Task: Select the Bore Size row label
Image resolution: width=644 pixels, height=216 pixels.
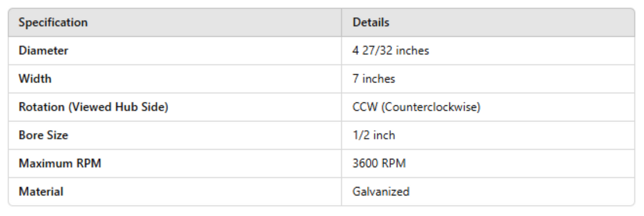Action: 43,136
